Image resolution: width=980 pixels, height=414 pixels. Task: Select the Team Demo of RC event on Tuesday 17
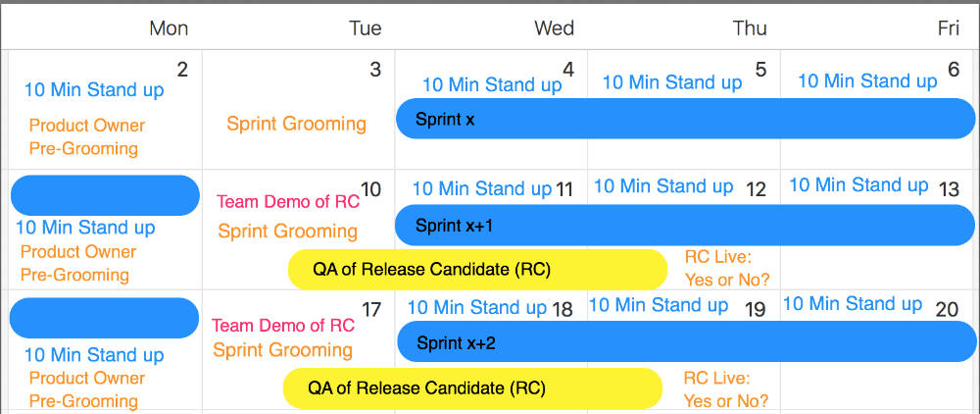[x=283, y=325]
